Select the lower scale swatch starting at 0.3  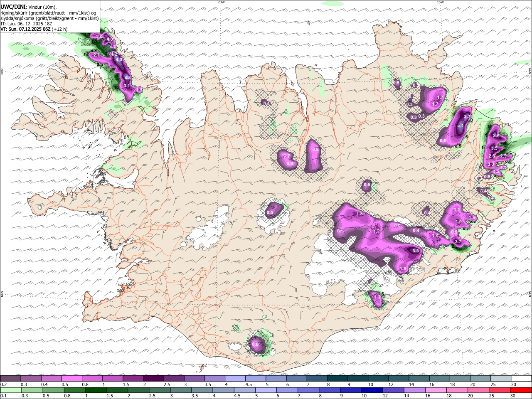32,390
